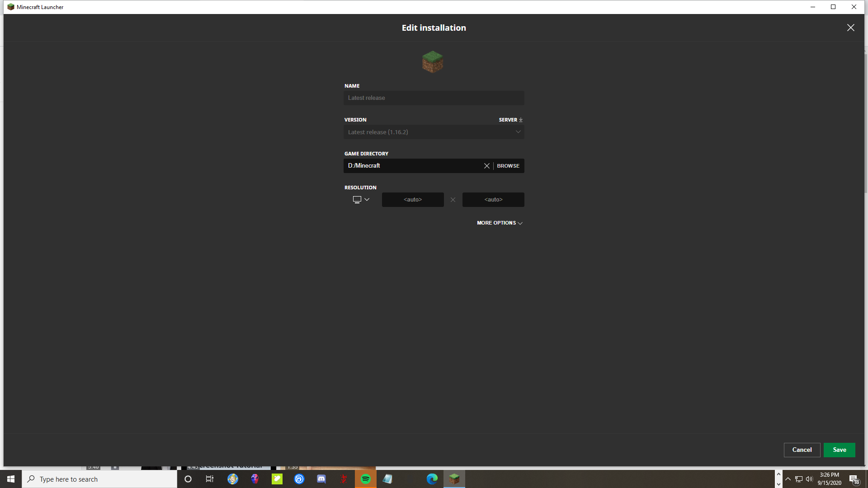Open network status in system tray

799,479
